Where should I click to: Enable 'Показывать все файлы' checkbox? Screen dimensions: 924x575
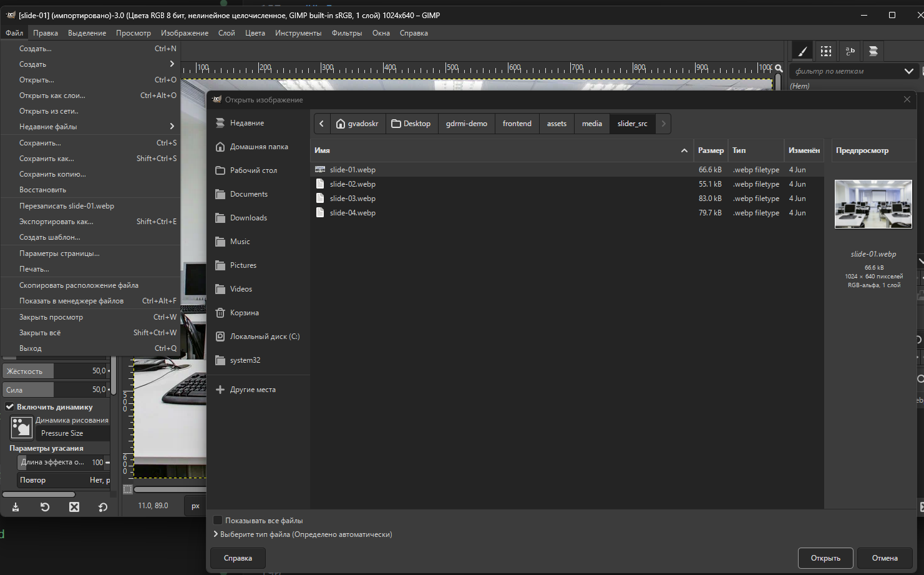218,520
